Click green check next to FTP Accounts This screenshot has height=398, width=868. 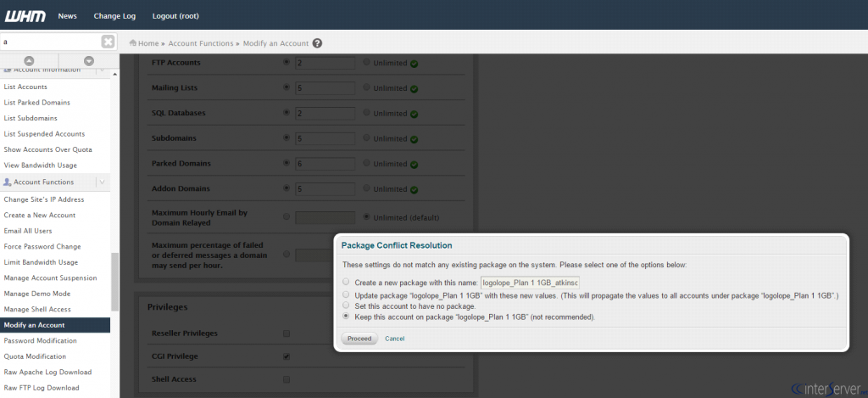coord(414,63)
